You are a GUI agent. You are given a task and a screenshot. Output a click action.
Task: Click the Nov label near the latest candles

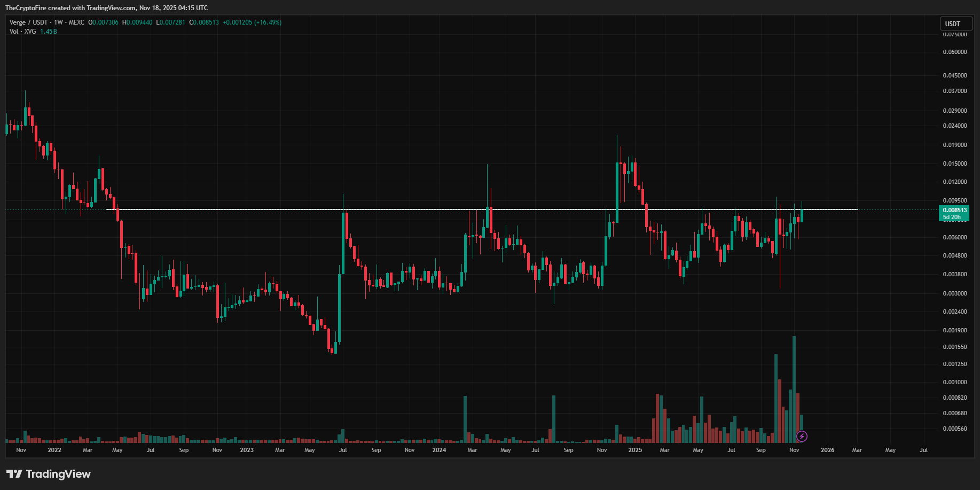point(794,450)
